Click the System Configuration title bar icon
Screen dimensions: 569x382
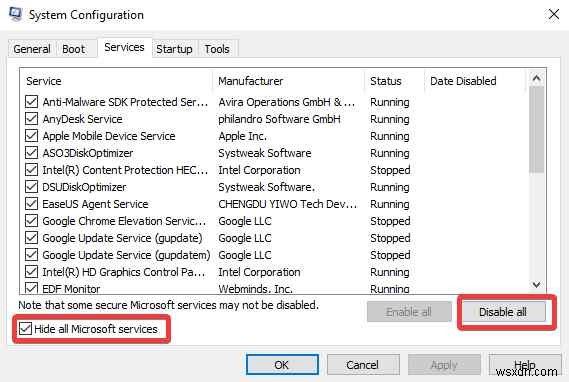(x=15, y=15)
